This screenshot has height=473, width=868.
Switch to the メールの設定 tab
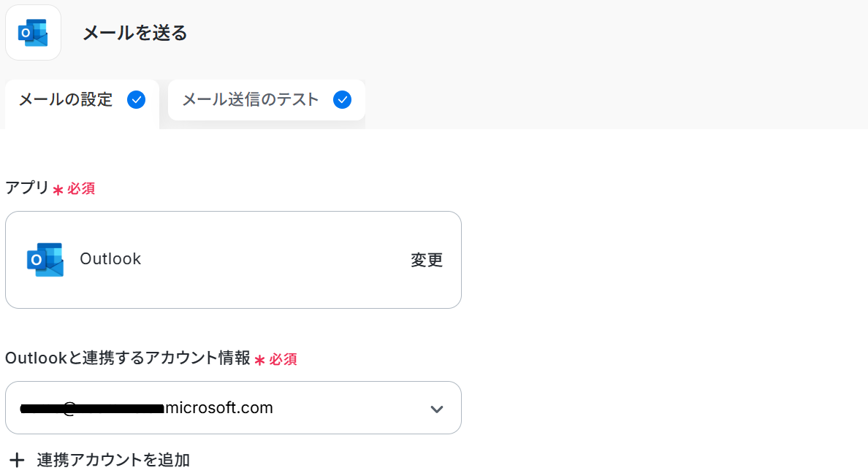(66, 100)
